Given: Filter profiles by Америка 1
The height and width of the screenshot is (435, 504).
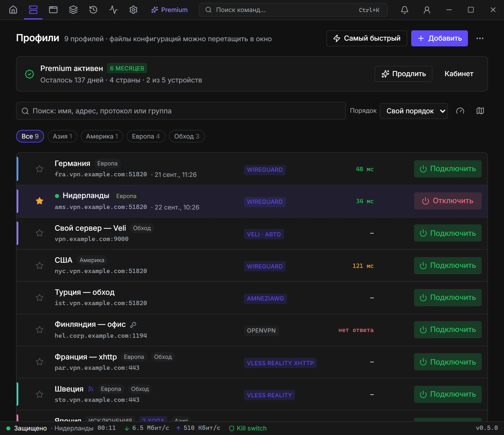Looking at the screenshot, I should pos(102,136).
